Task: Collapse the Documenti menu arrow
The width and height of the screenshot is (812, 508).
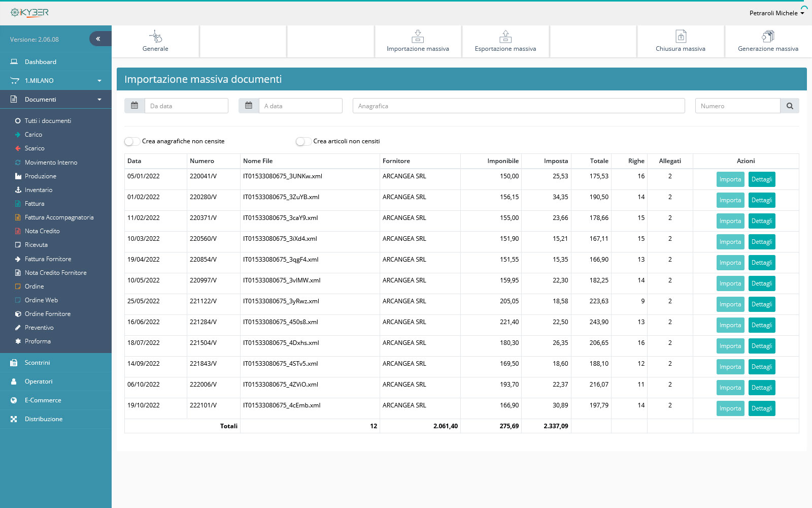Action: pyautogui.click(x=99, y=100)
